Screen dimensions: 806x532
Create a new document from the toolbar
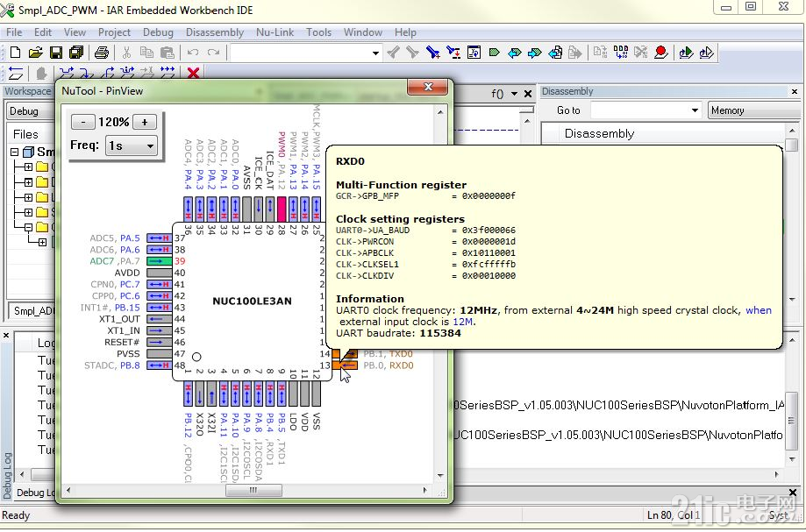coord(16,53)
